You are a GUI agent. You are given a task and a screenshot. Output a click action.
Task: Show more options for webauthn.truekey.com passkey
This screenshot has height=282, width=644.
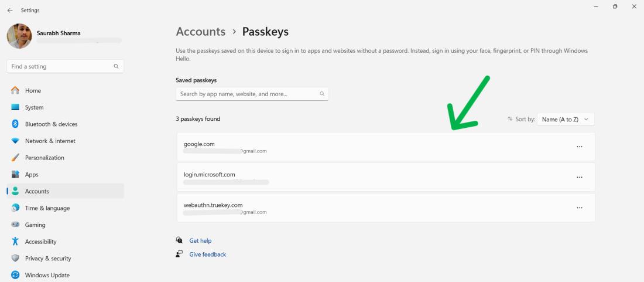pos(580,208)
